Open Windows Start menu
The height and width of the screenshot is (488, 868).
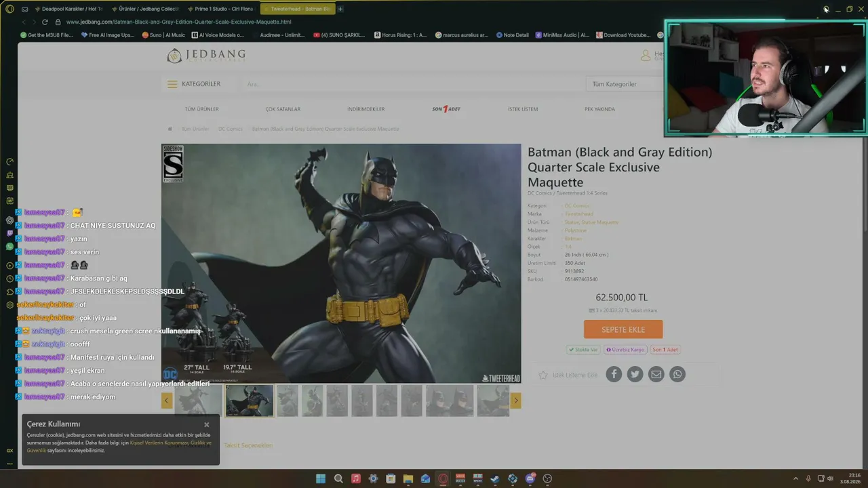[321, 479]
